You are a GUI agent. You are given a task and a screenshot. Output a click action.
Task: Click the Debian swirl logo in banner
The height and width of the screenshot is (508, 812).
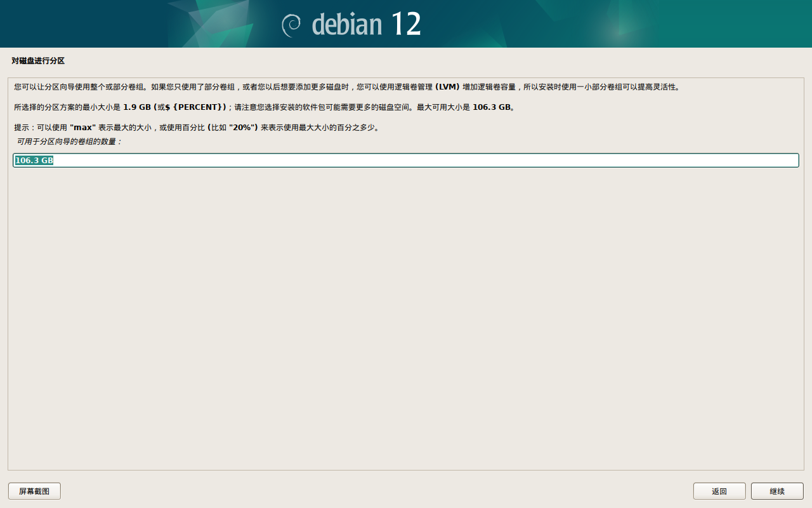coord(291,24)
